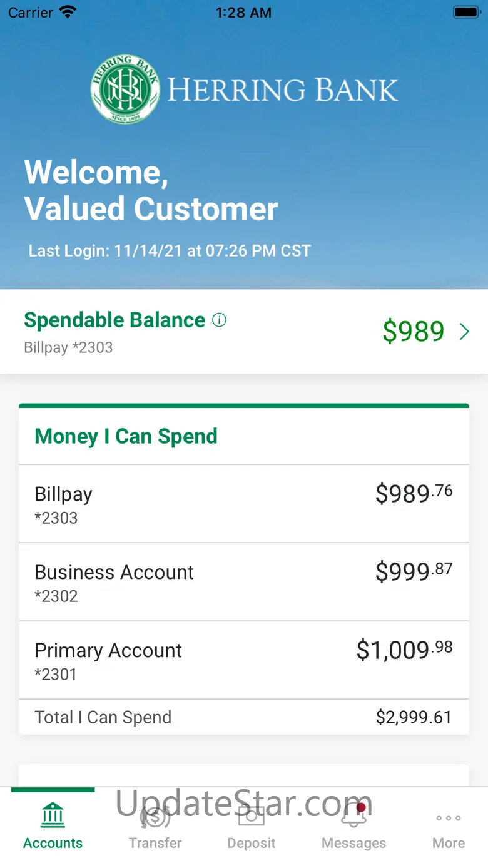Tap the Wi-Fi status icon

(x=66, y=13)
